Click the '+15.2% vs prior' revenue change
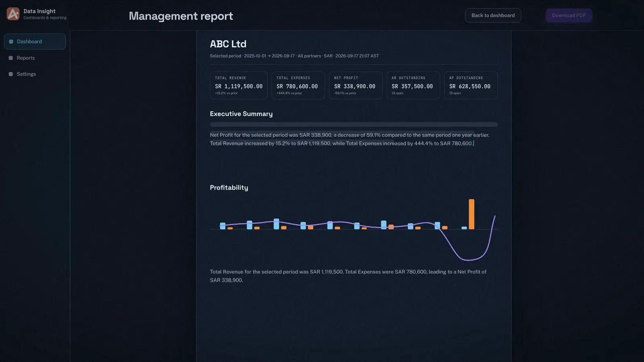The width and height of the screenshot is (644, 362). pyautogui.click(x=226, y=93)
